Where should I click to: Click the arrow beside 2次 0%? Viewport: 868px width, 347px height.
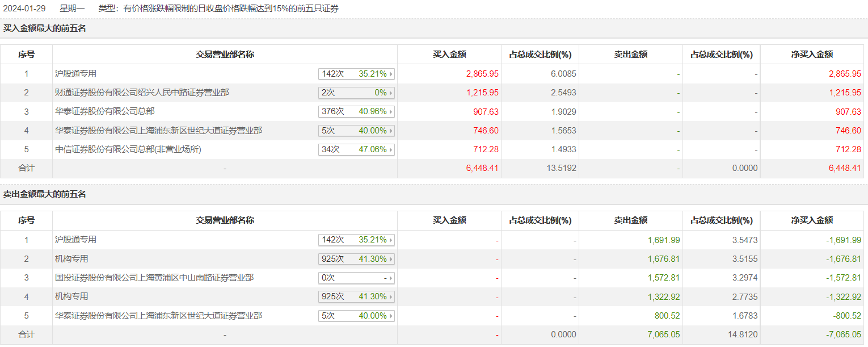pos(391,93)
